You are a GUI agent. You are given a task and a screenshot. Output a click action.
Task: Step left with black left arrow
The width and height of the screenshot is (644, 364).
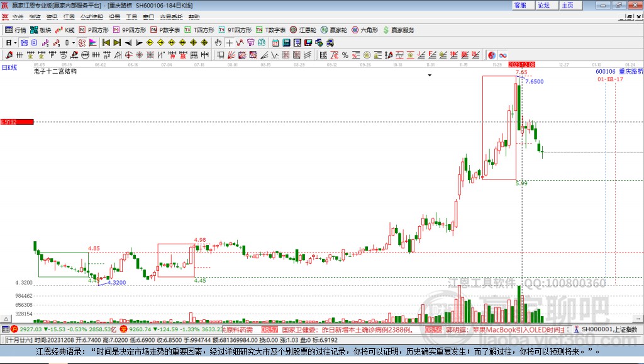[x=128, y=43]
